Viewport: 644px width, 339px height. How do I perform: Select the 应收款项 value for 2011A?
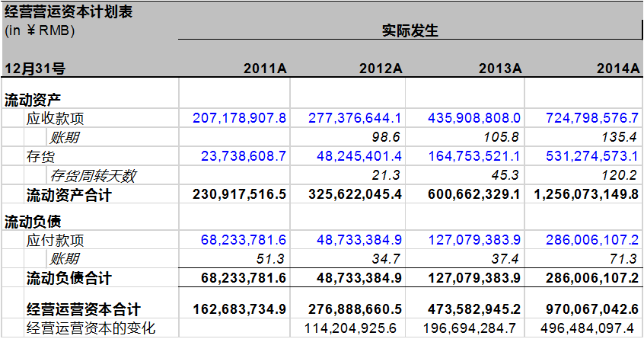pos(240,118)
